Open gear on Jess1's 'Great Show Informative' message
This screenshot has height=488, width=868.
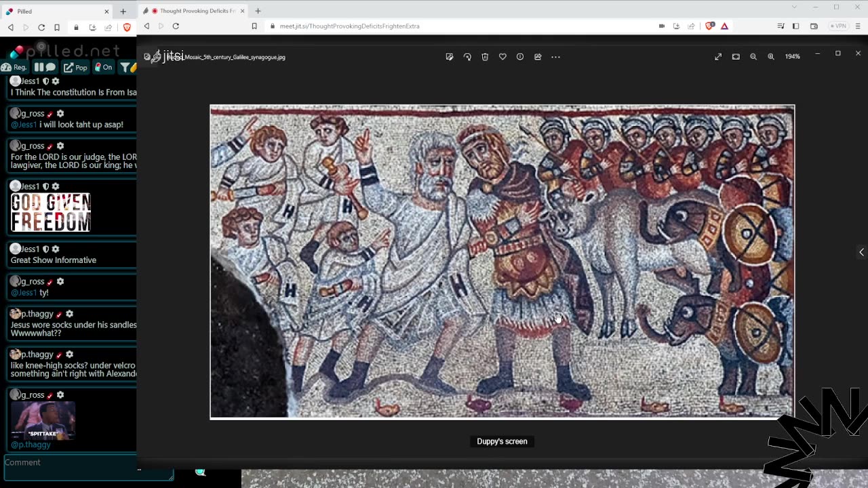(x=56, y=249)
